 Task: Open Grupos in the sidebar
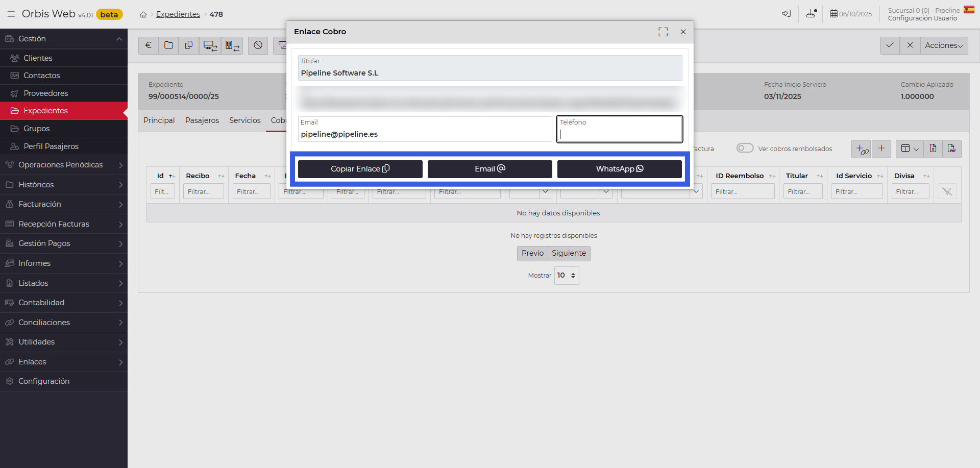[x=64, y=129]
